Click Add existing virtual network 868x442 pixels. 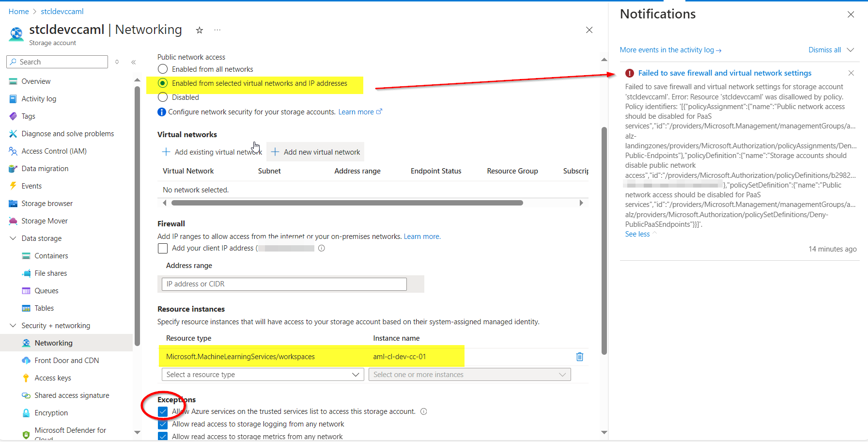212,152
